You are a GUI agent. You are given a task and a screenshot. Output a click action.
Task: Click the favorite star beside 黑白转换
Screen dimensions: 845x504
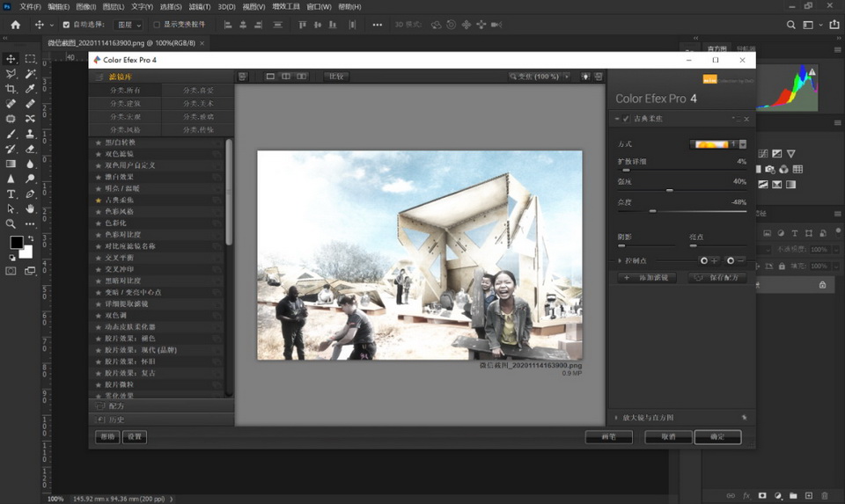99,142
